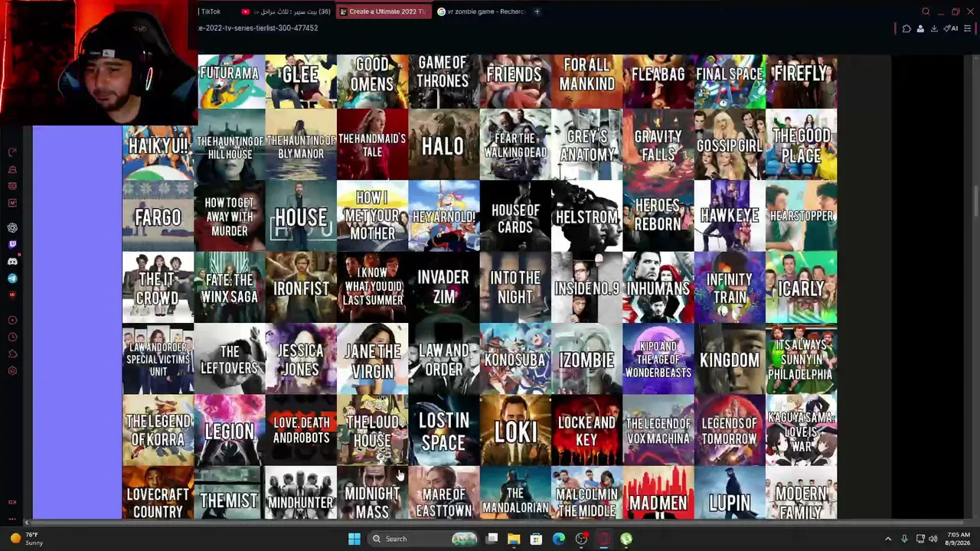980x551 pixels.
Task: Open the weather widget showing 76°F Sunny
Action: click(x=26, y=539)
